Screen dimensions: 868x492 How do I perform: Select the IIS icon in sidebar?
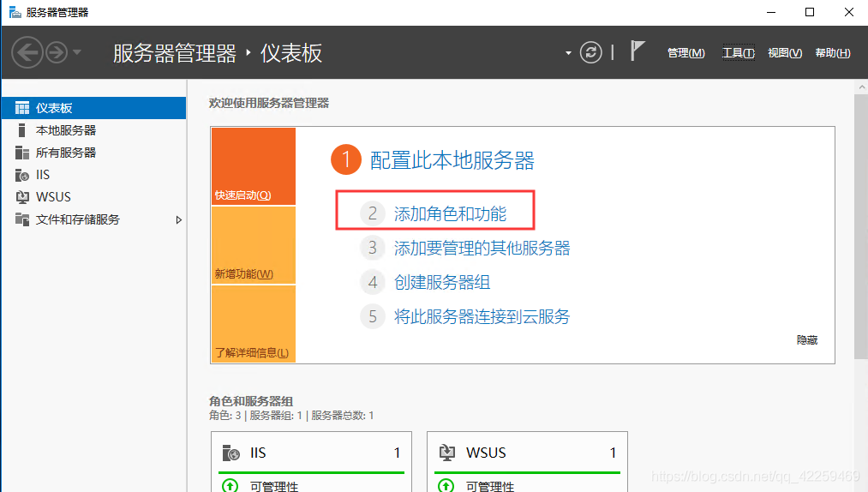[x=22, y=175]
